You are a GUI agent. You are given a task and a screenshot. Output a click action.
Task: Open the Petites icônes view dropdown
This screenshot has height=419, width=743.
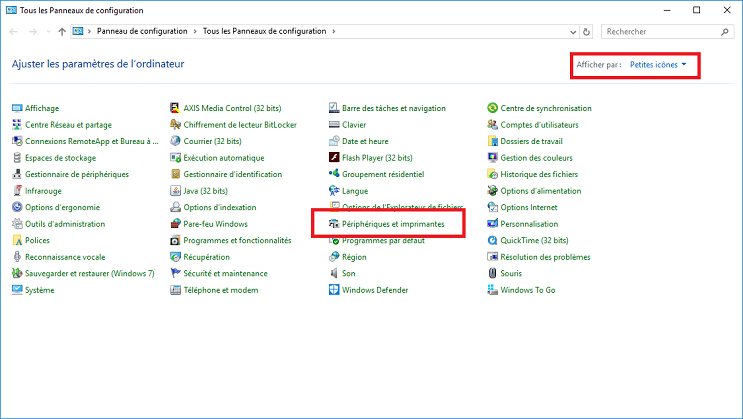[658, 65]
